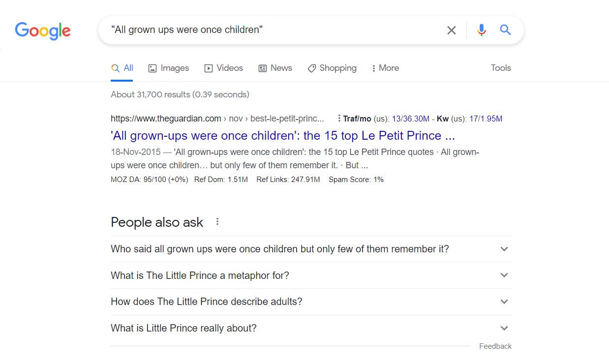Screen dimensions: 609x364
Task: Open the Tools filter options
Action: [x=500, y=68]
